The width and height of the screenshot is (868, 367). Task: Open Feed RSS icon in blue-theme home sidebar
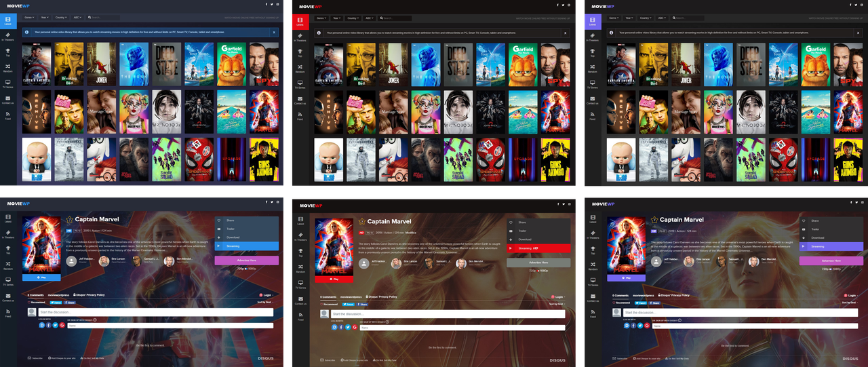coord(7,114)
